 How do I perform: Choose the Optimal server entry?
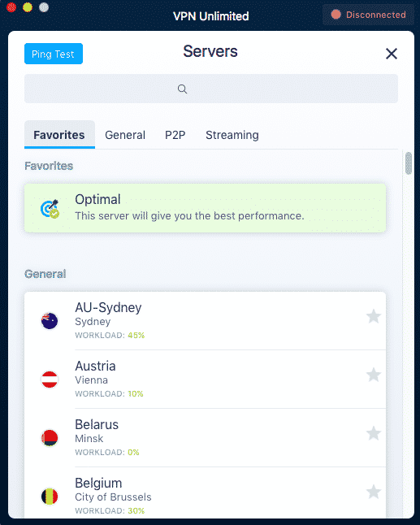click(x=206, y=207)
